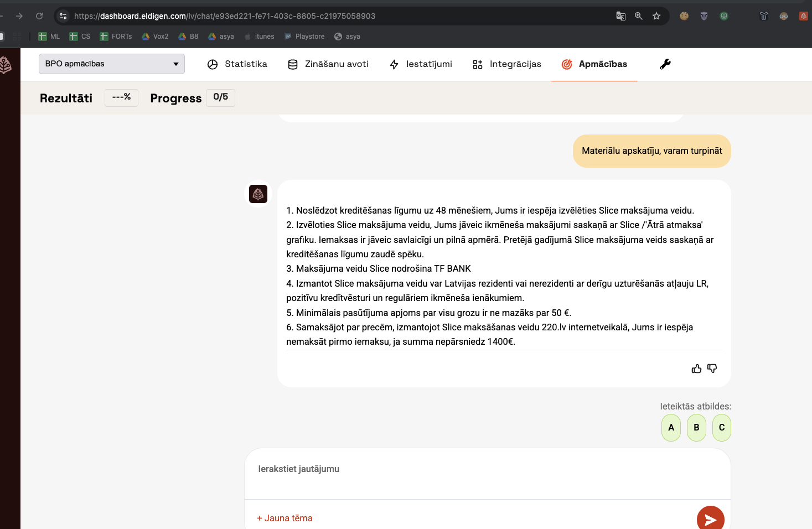Choose suggested answer C
The width and height of the screenshot is (812, 529).
[x=722, y=428]
